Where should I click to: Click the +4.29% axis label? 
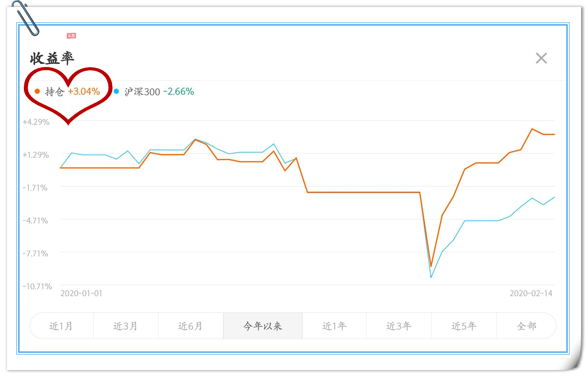pyautogui.click(x=36, y=122)
